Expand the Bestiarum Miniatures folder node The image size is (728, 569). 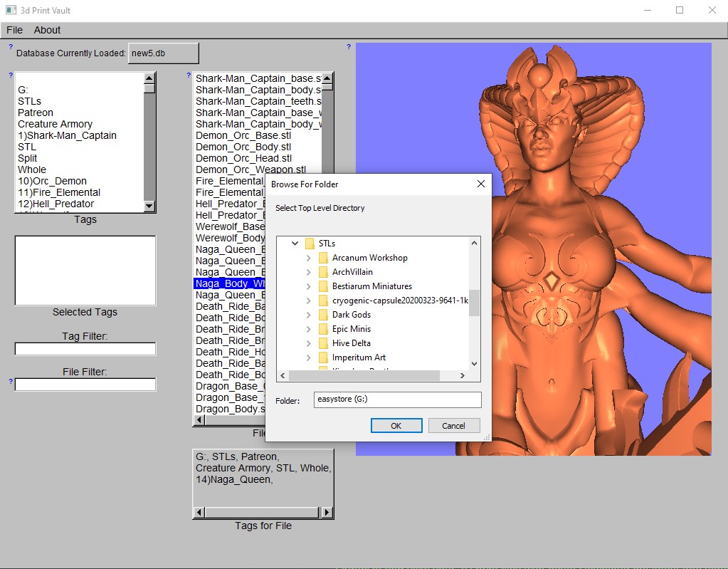pos(308,286)
